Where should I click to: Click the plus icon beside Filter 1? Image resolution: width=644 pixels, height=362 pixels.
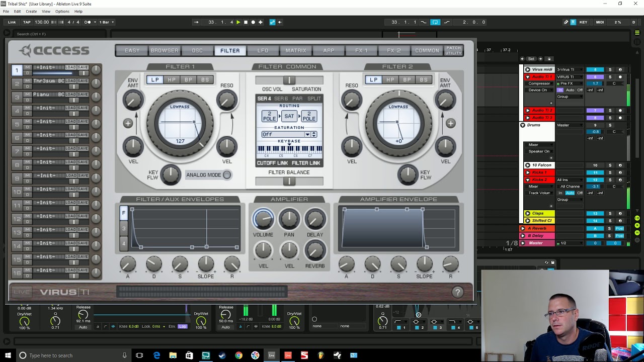pos(127,123)
